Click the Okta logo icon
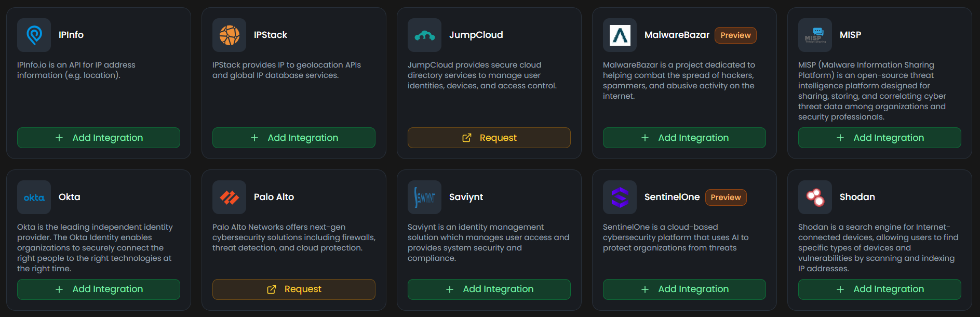This screenshot has height=317, width=980. coord(34,197)
